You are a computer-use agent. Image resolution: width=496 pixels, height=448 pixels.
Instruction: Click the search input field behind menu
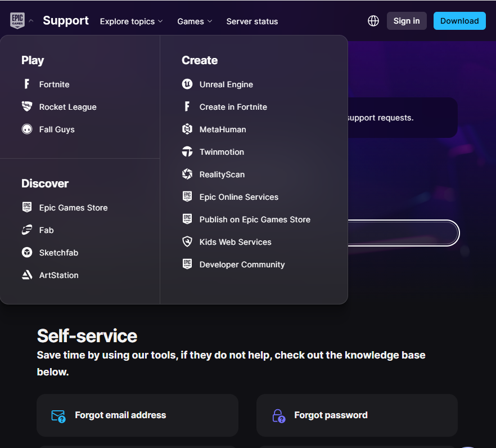click(x=403, y=232)
